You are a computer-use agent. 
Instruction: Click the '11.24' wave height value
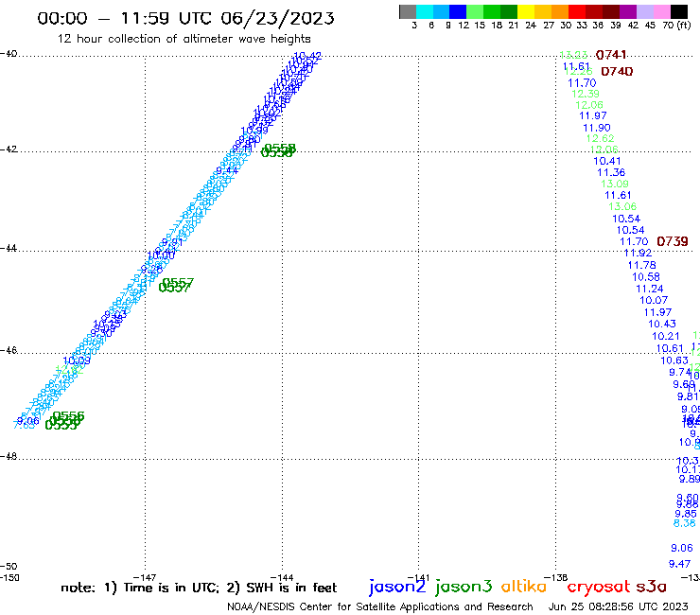[x=650, y=289]
